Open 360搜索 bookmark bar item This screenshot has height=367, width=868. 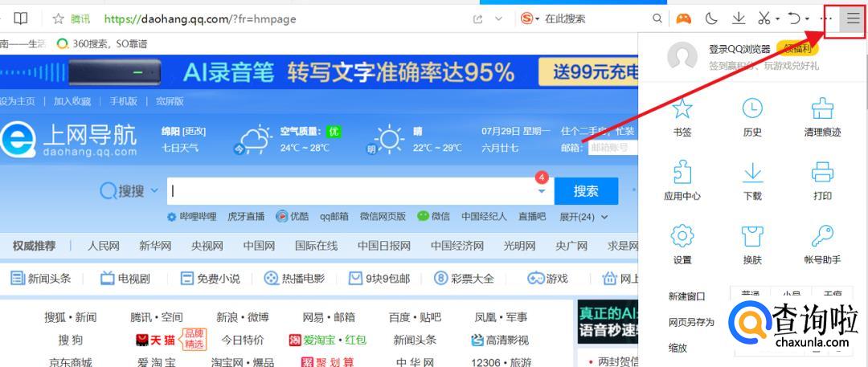(102, 43)
